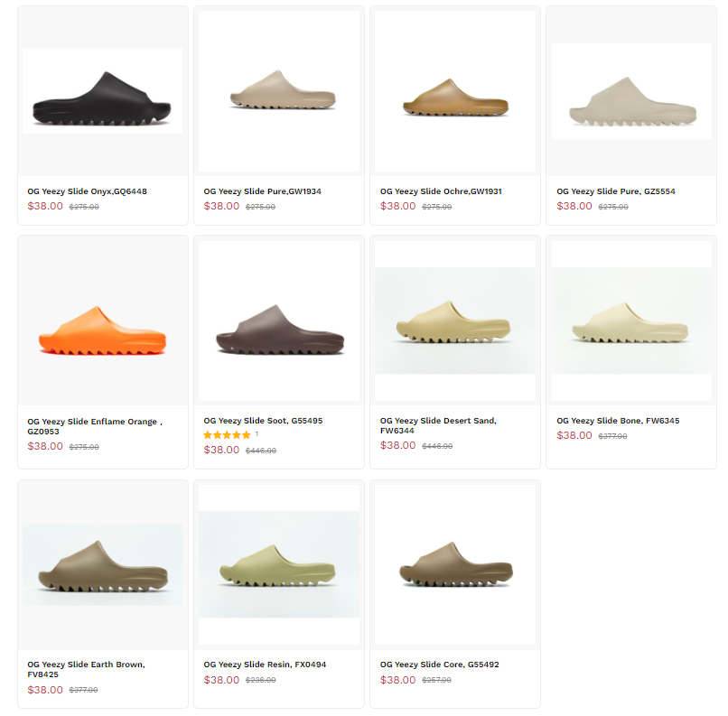Click the OG Yeezy Slide Ochre,GW1931 title
Screen dimensions: 728x716
tap(441, 191)
